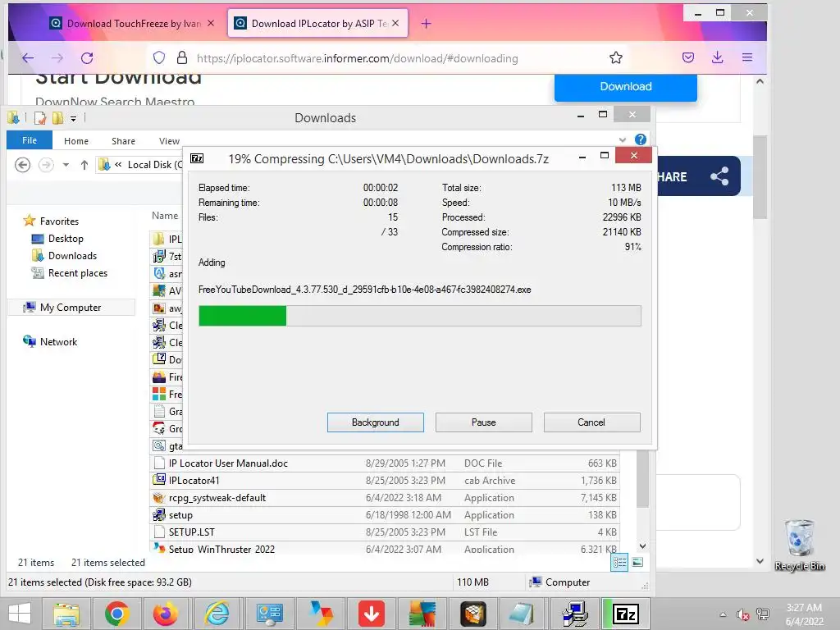The height and width of the screenshot is (630, 840).
Task: Open Internet Explorer from taskbar
Action: coord(217,614)
